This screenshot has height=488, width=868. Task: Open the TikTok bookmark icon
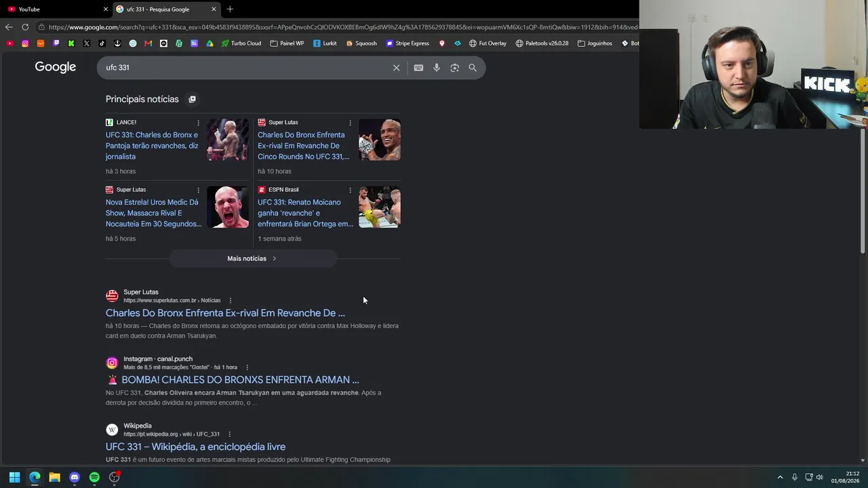pyautogui.click(x=102, y=43)
